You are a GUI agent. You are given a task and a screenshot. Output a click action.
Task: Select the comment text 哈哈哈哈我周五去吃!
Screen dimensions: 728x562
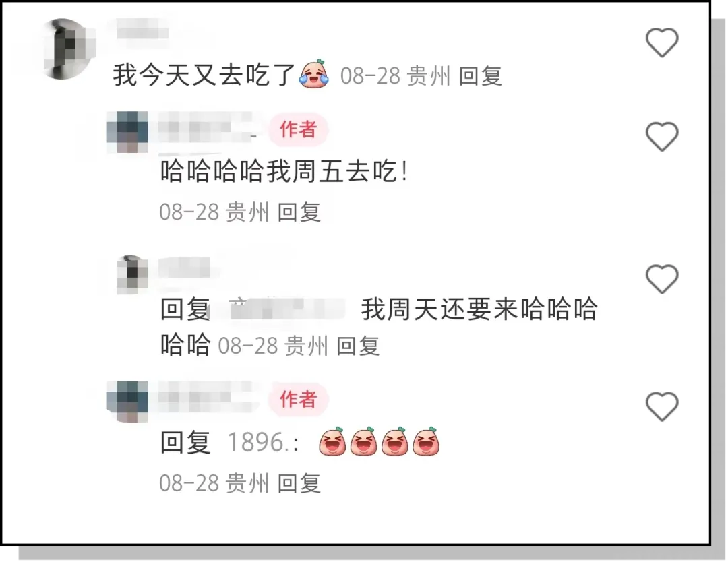pos(284,171)
